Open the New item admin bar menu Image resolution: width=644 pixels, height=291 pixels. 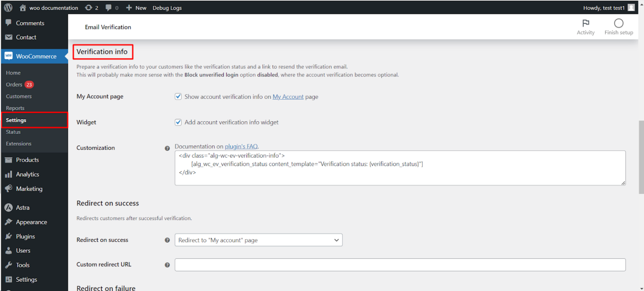(136, 8)
